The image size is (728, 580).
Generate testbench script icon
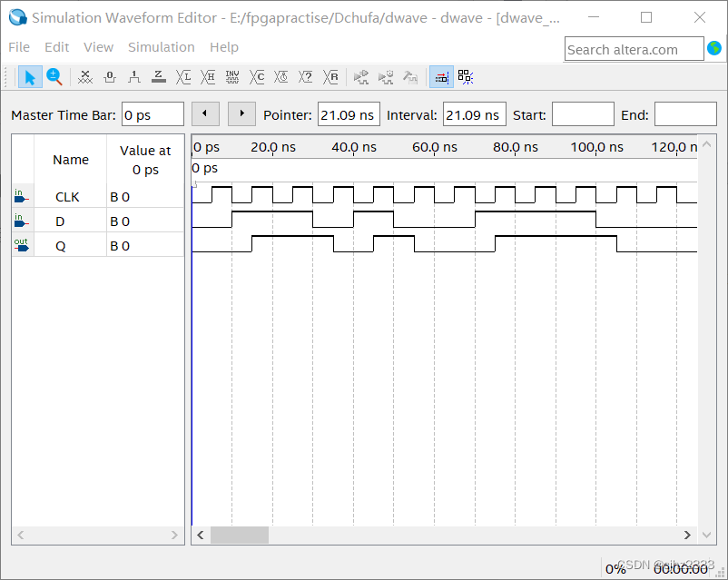coord(410,77)
